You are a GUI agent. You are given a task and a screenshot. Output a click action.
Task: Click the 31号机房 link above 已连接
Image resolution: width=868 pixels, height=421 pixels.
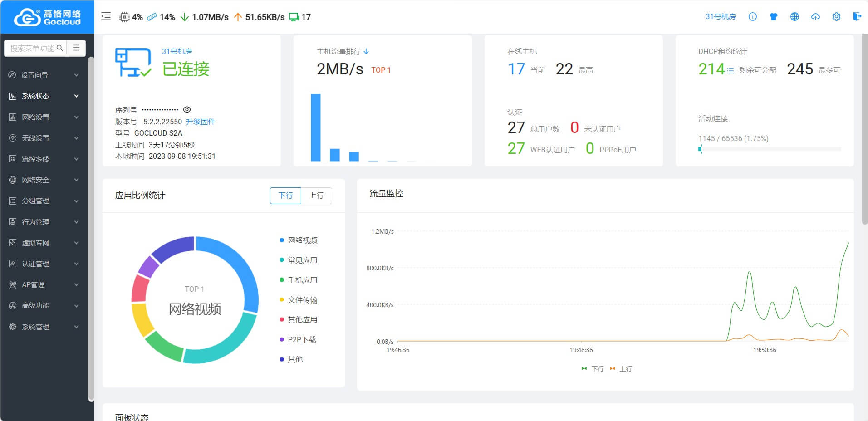click(177, 52)
